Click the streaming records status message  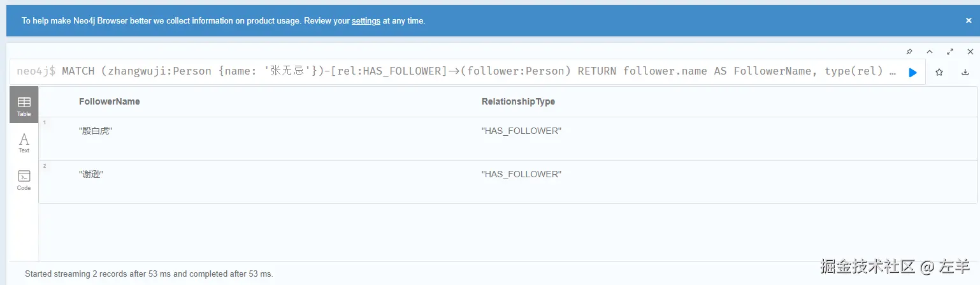tap(148, 274)
